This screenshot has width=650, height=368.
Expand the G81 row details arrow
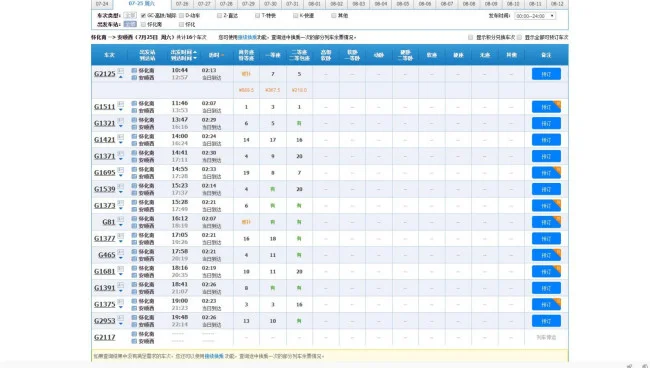pyautogui.click(x=121, y=225)
